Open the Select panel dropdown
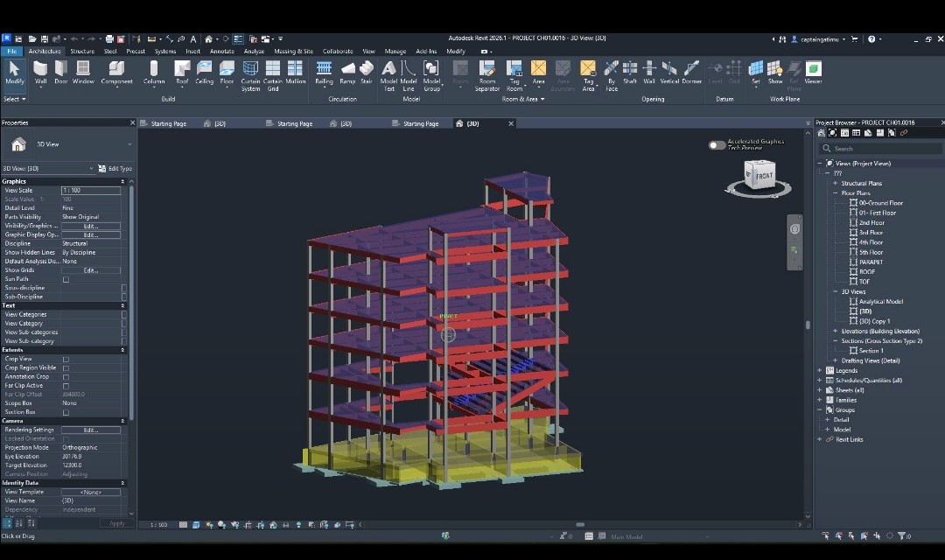945x560 pixels. point(15,99)
